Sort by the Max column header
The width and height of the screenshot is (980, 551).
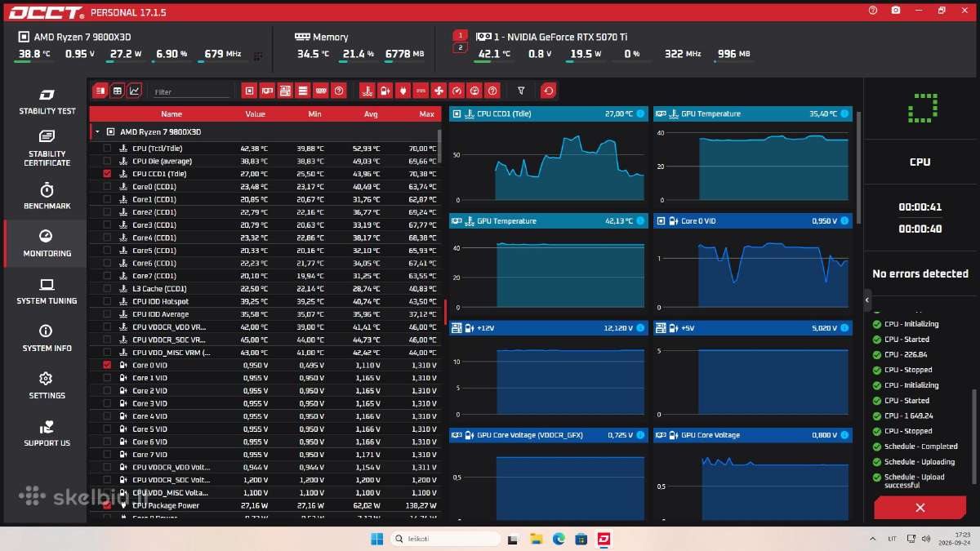point(426,114)
